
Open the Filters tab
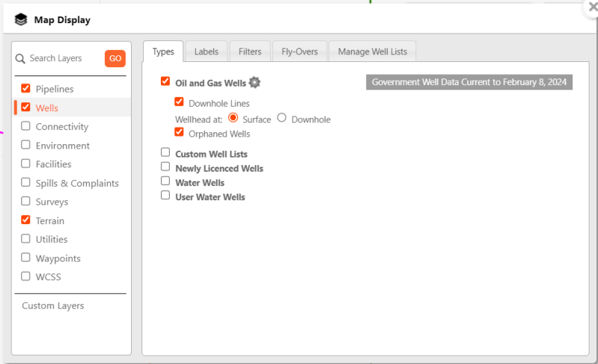click(x=250, y=52)
